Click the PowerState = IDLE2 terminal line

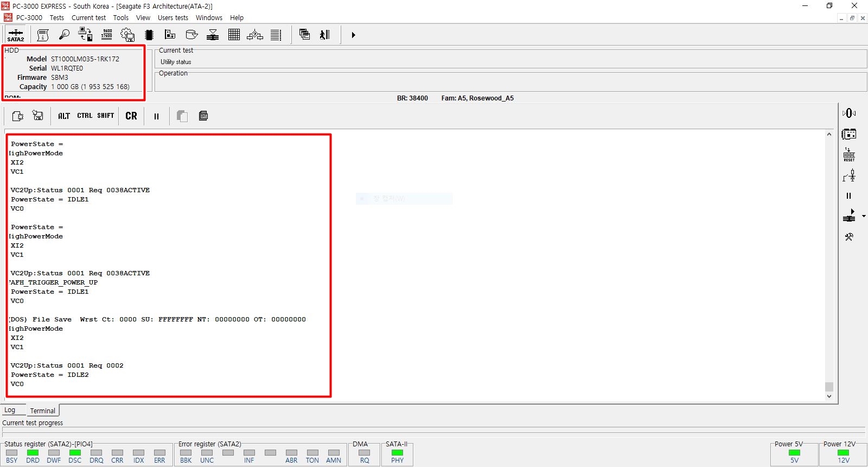tap(49, 375)
